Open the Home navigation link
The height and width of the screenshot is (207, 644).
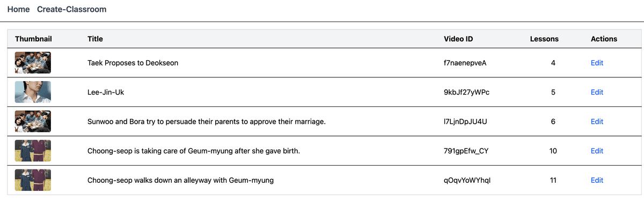19,9
